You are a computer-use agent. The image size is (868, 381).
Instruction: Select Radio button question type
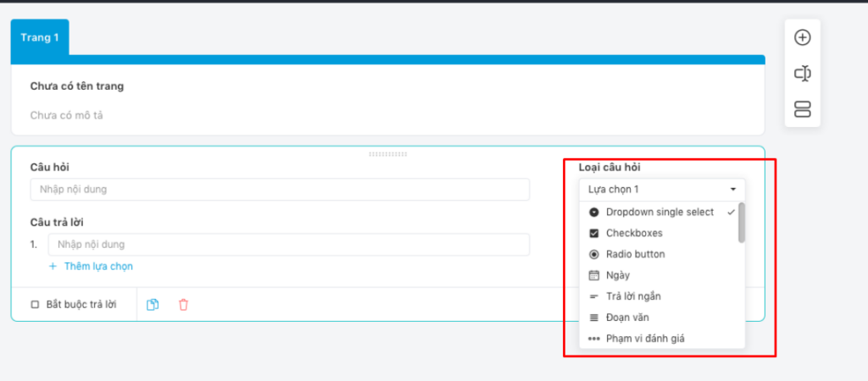click(x=635, y=254)
